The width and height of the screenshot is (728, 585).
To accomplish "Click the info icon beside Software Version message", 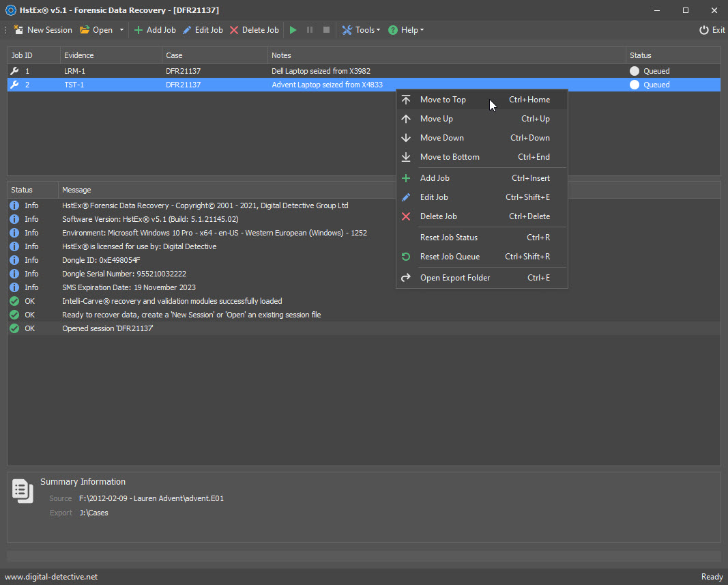I will pos(14,219).
